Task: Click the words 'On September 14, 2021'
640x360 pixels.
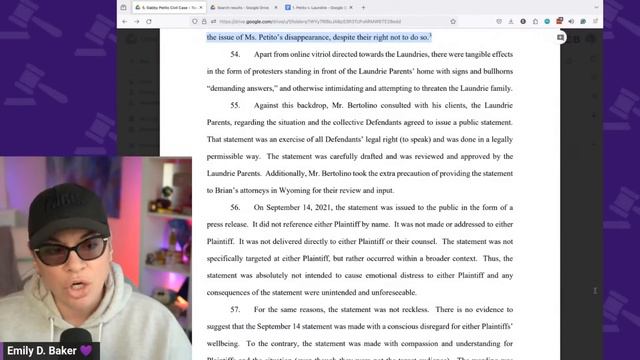Action: 293,207
